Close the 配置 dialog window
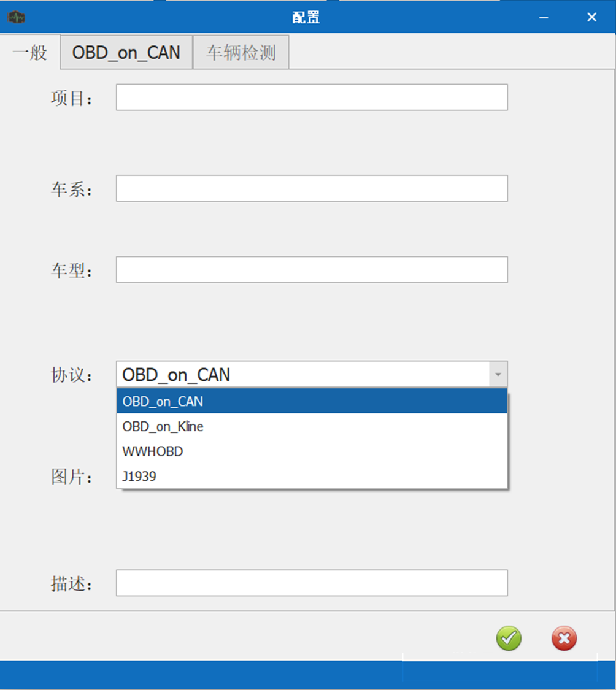Viewport: 616px width, 690px height. (x=592, y=17)
